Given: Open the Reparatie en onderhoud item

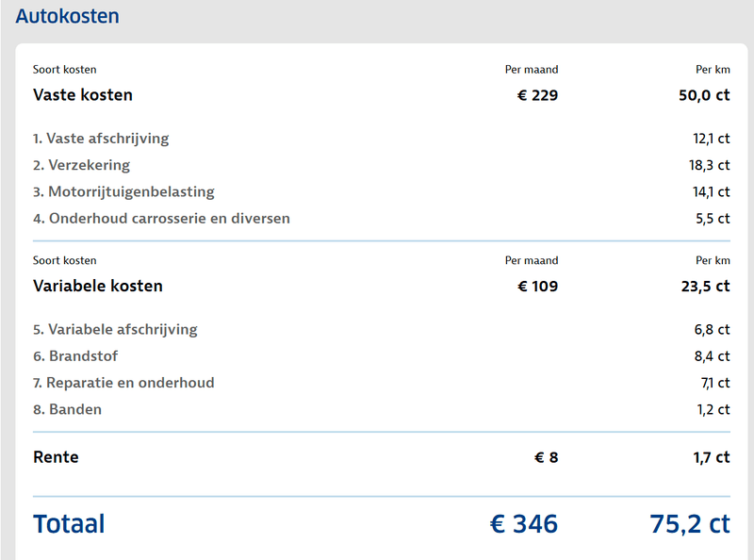Looking at the screenshot, I should click(x=123, y=383).
